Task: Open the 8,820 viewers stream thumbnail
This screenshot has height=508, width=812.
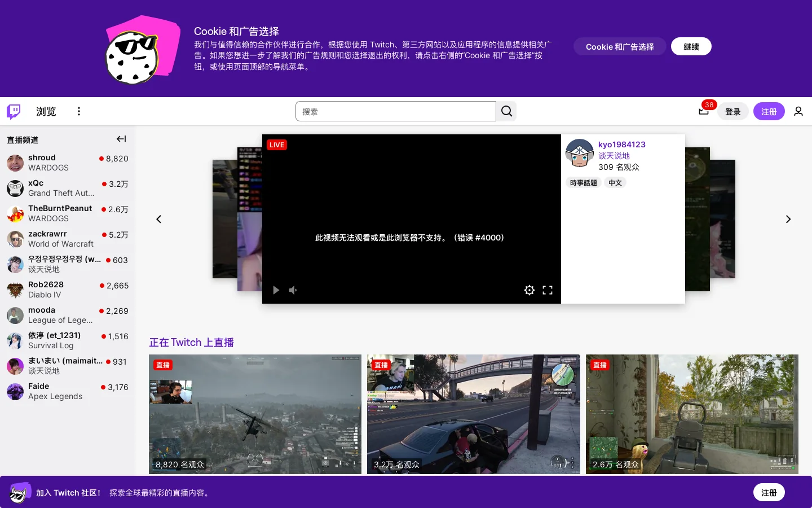Action: (255, 414)
